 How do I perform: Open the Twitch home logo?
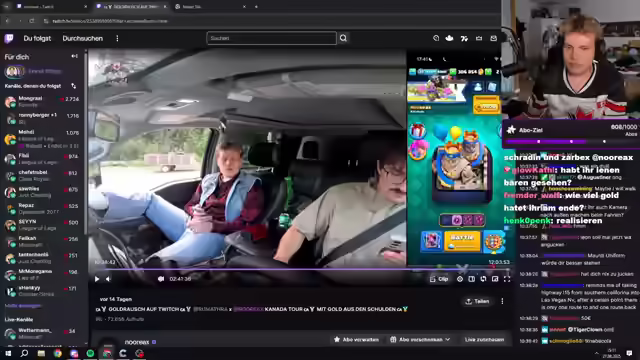tap(9, 38)
